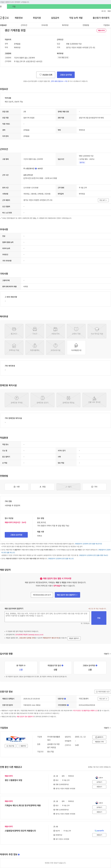The image size is (111, 868).
Task: Open 더보기 next to 입사지원 현황
Action: point(107,654)
